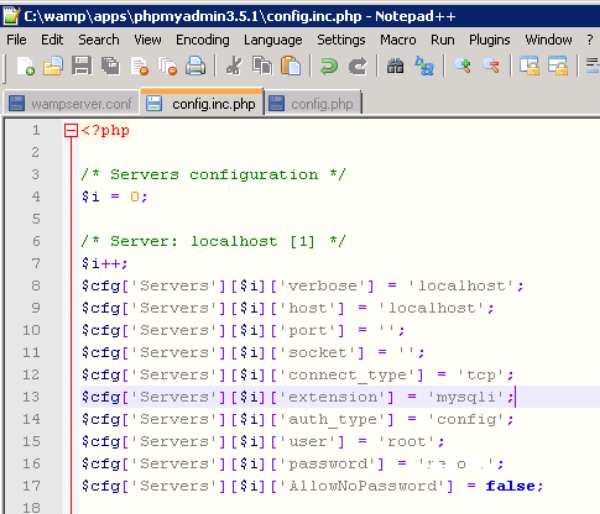Click line number 13 in margin

(31, 397)
